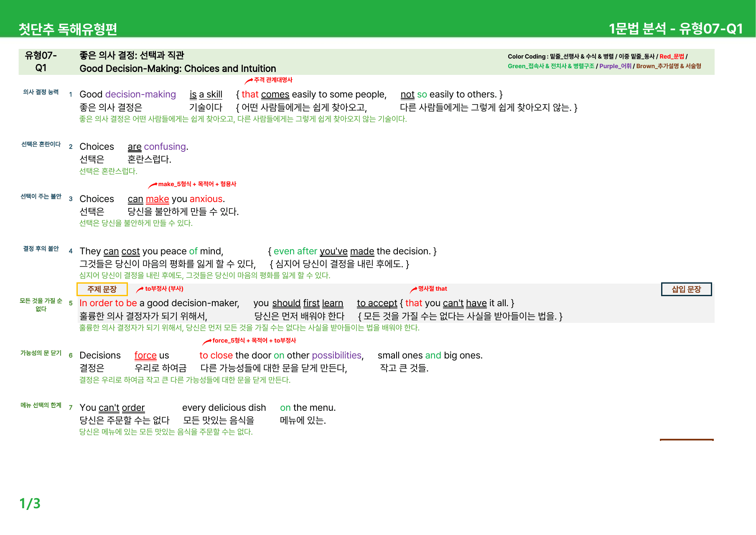Screen dimensions: 756x535
Task: Click the red word 'anxious'
Action: 206,199
